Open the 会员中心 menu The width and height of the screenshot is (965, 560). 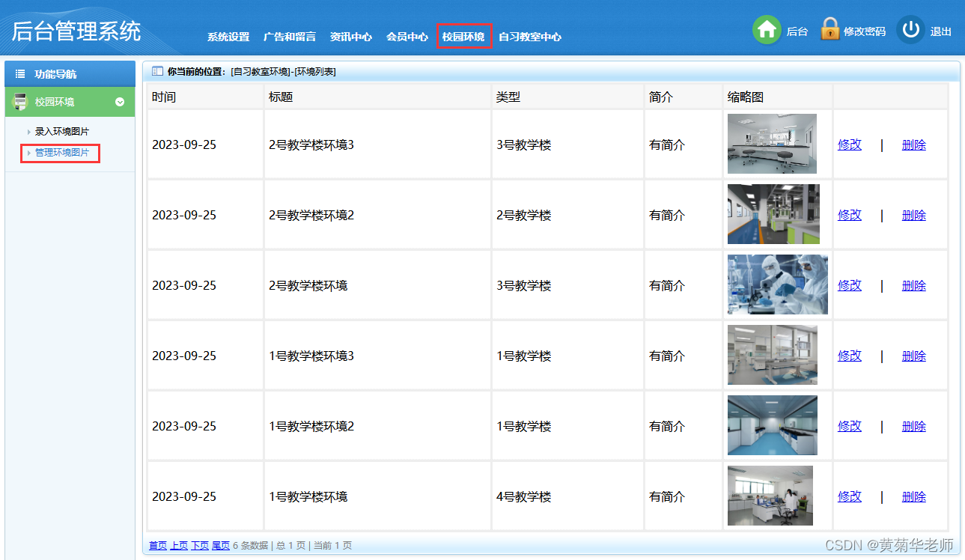point(407,37)
